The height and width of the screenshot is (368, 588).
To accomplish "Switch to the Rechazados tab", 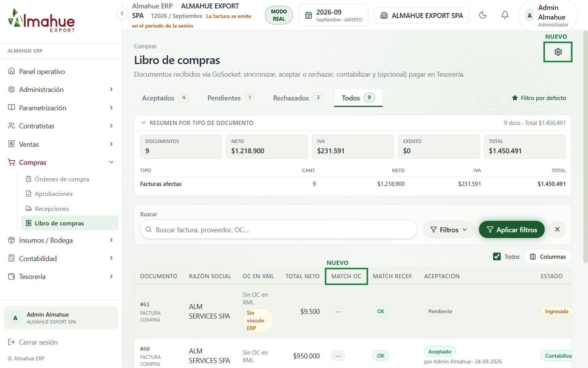I will pos(298,98).
